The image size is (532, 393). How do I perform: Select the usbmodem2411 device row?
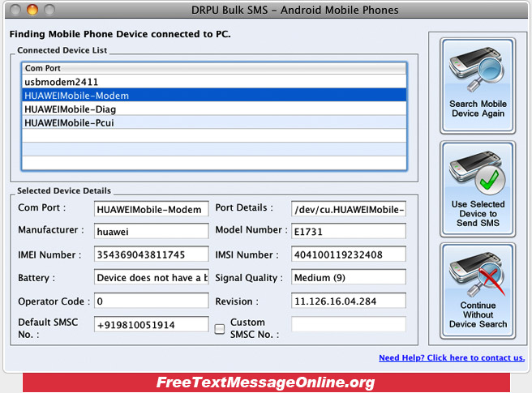214,82
